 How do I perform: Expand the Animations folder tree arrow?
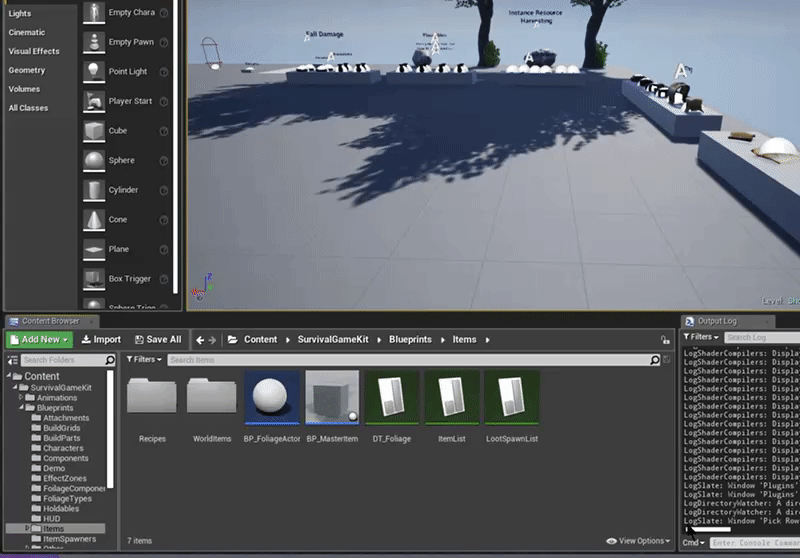click(x=21, y=397)
